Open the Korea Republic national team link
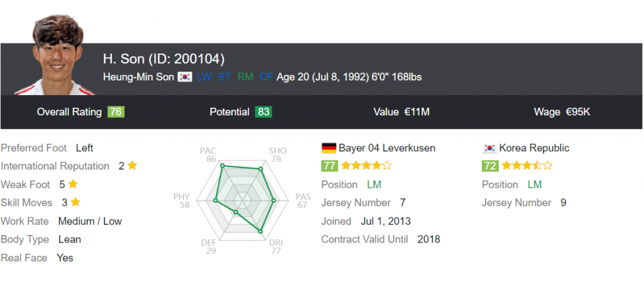The height and width of the screenshot is (286, 644). 534,148
